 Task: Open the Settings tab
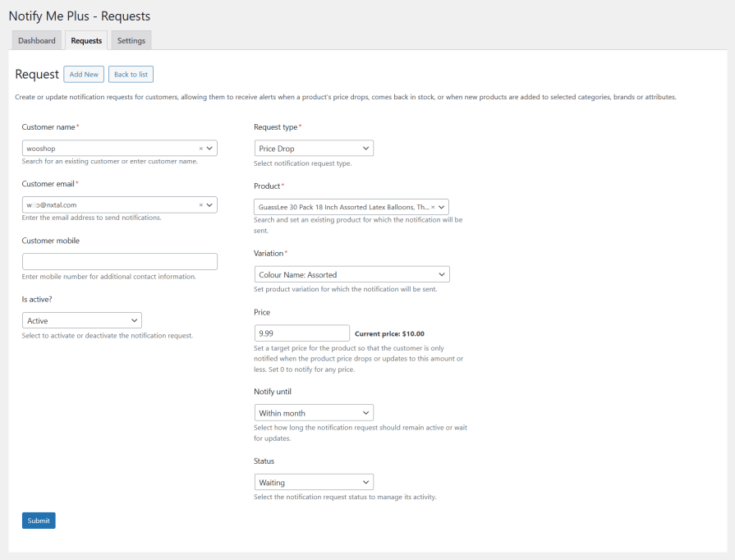pyautogui.click(x=131, y=41)
